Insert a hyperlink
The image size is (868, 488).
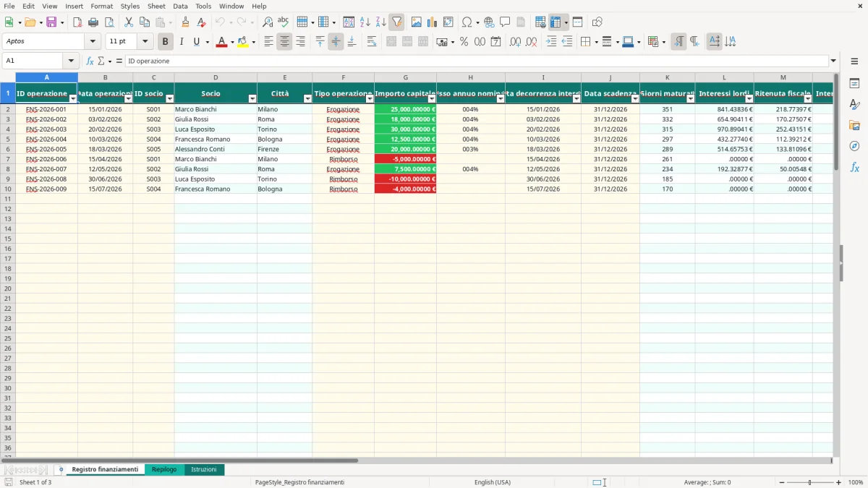click(489, 22)
